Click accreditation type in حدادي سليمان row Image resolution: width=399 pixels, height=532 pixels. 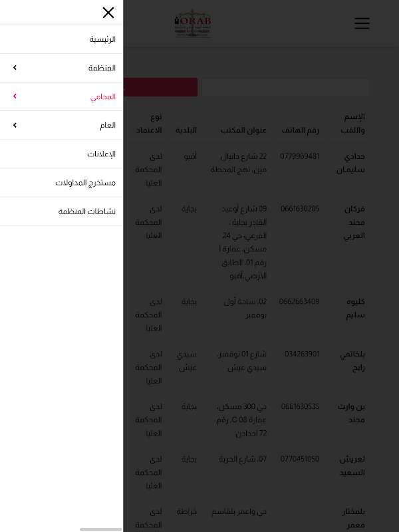click(148, 170)
